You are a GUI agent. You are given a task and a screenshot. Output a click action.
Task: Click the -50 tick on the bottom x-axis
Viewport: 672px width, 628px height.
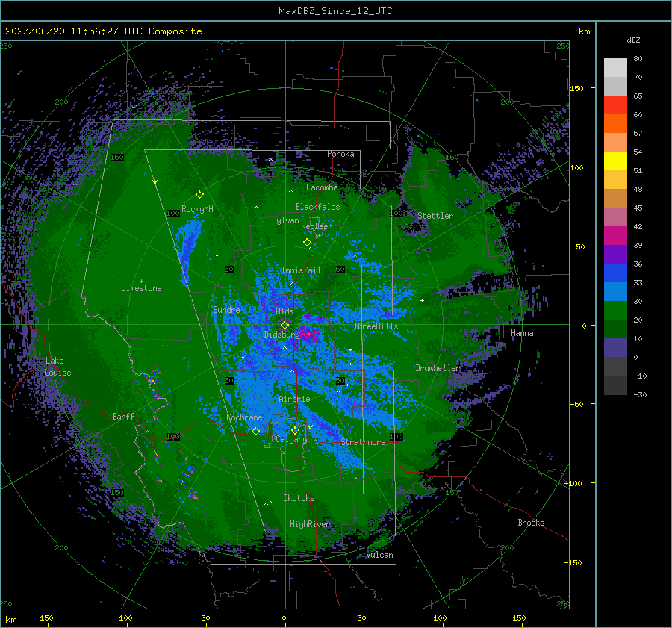click(202, 618)
